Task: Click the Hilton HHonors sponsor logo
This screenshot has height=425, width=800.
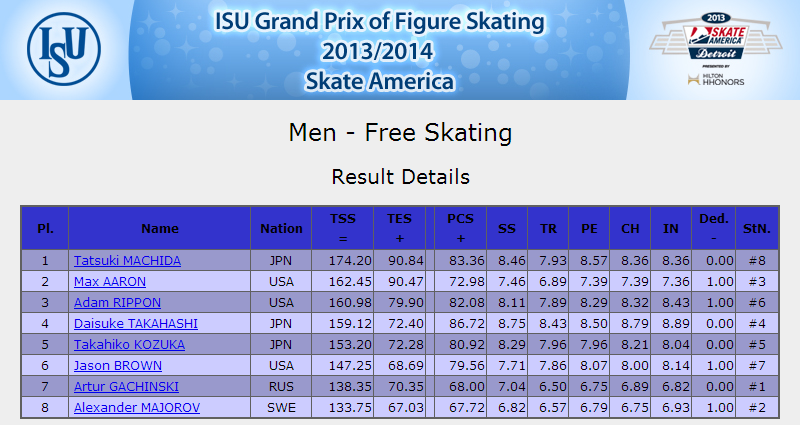Action: point(715,79)
